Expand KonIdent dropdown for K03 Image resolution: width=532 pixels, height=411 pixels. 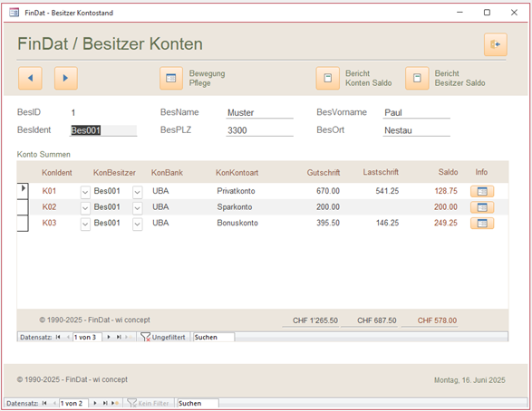pos(85,224)
